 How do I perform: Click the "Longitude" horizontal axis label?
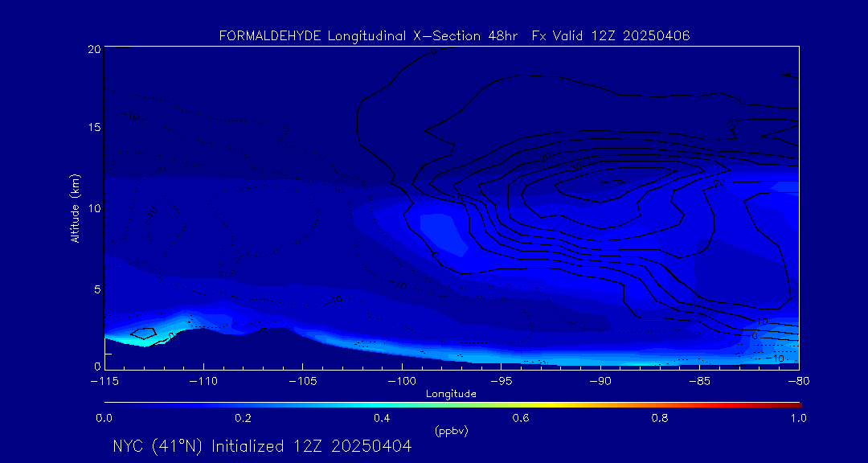click(451, 395)
